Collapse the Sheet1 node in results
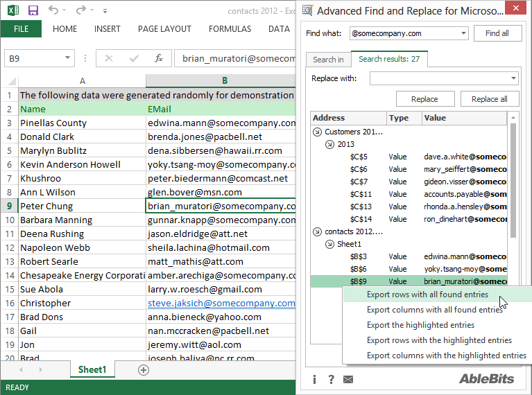The height and width of the screenshot is (395, 532). tap(329, 244)
